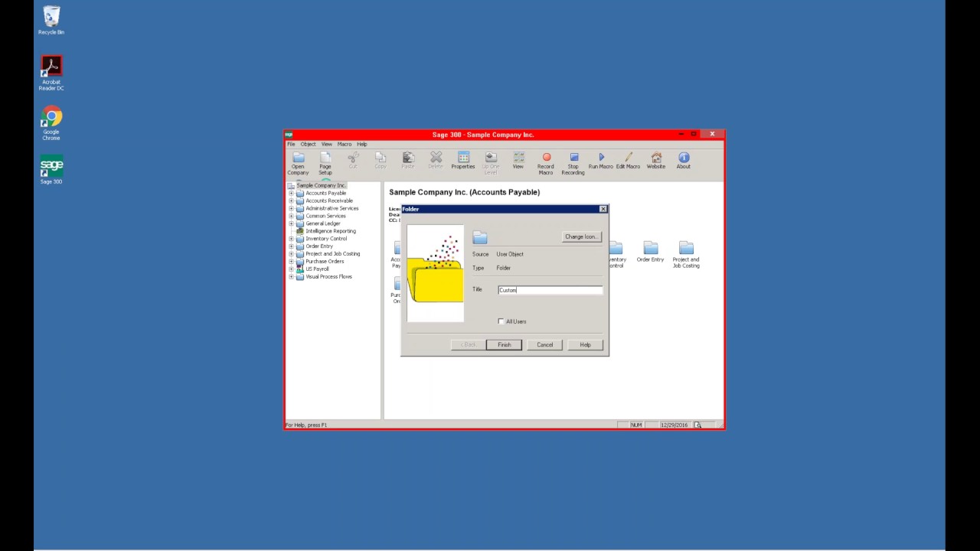Screen dimensions: 980x551
Task: Expand the Order Entry tree node
Action: tap(292, 246)
